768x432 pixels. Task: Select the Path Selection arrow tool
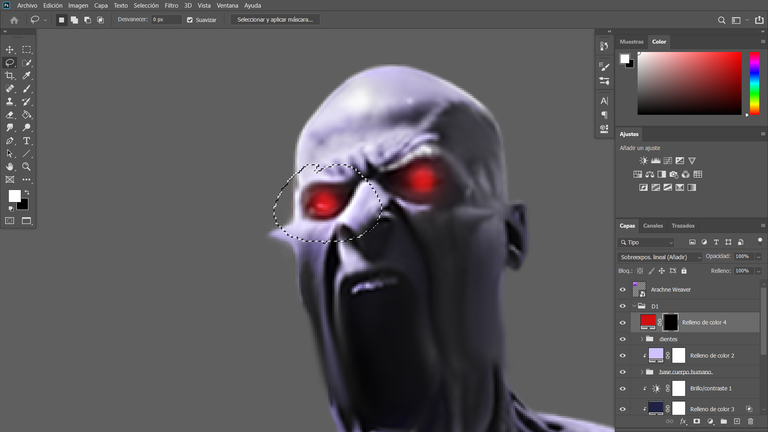tap(10, 154)
